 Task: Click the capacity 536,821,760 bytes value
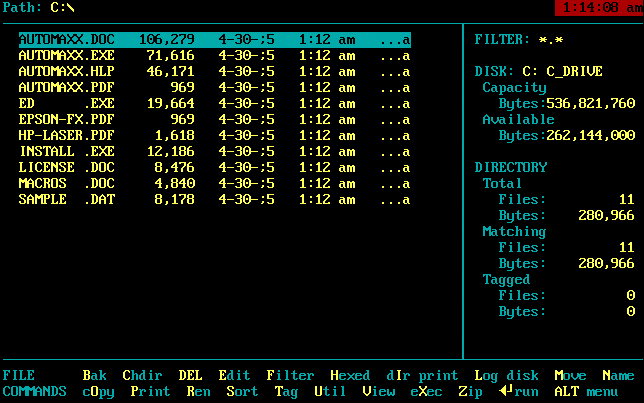click(x=591, y=104)
